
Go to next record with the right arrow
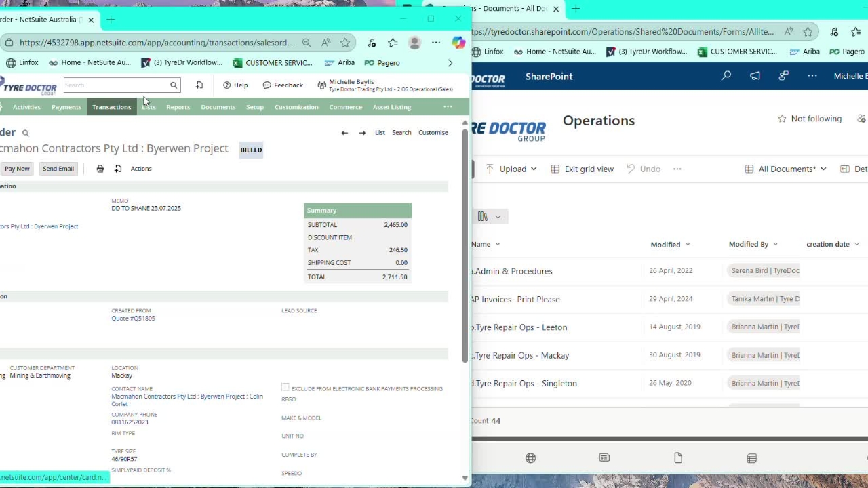point(362,133)
